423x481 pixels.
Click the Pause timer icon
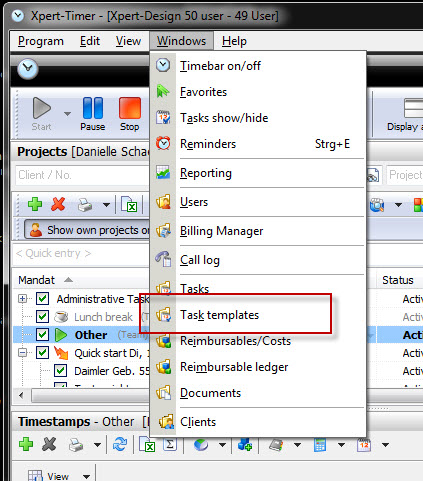click(93, 108)
